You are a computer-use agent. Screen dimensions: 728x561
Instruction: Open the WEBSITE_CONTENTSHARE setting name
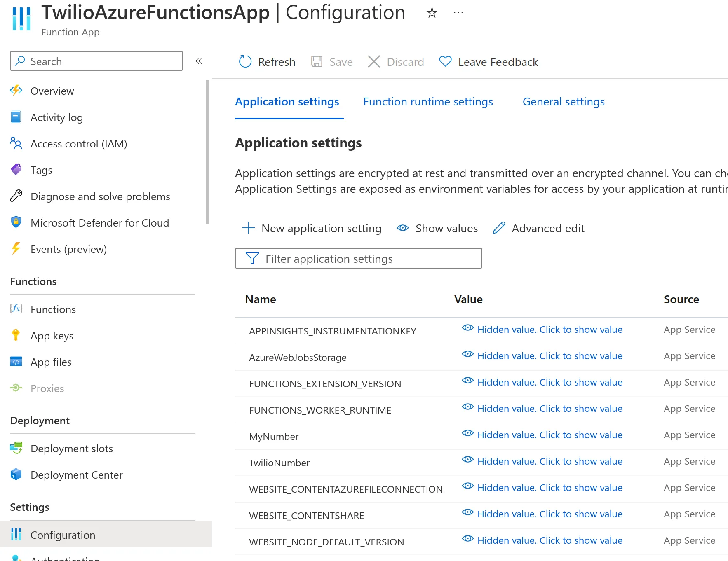pyautogui.click(x=306, y=516)
